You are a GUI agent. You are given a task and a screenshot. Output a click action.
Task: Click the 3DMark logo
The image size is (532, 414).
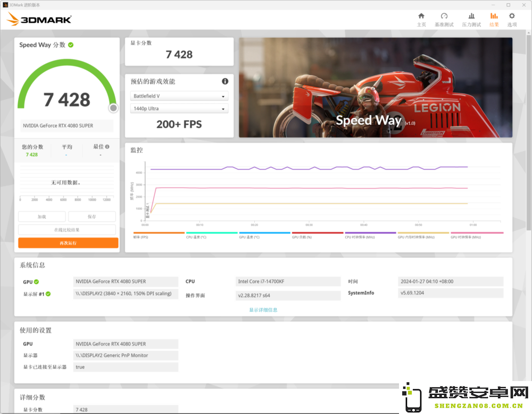tap(39, 19)
